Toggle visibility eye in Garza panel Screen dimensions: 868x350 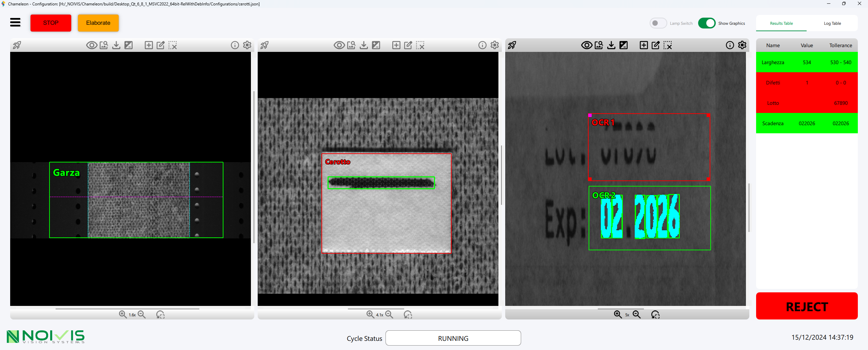[x=92, y=45]
